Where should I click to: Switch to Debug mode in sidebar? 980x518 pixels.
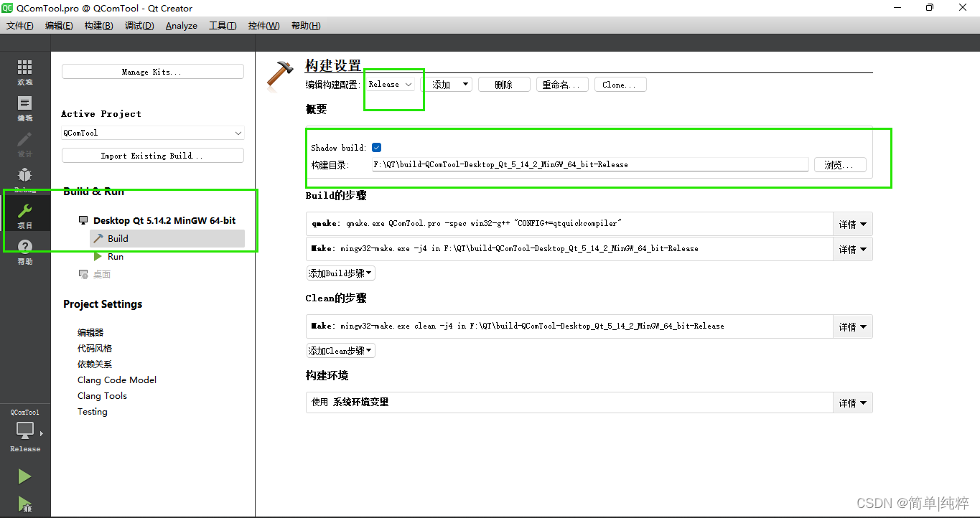coord(25,179)
